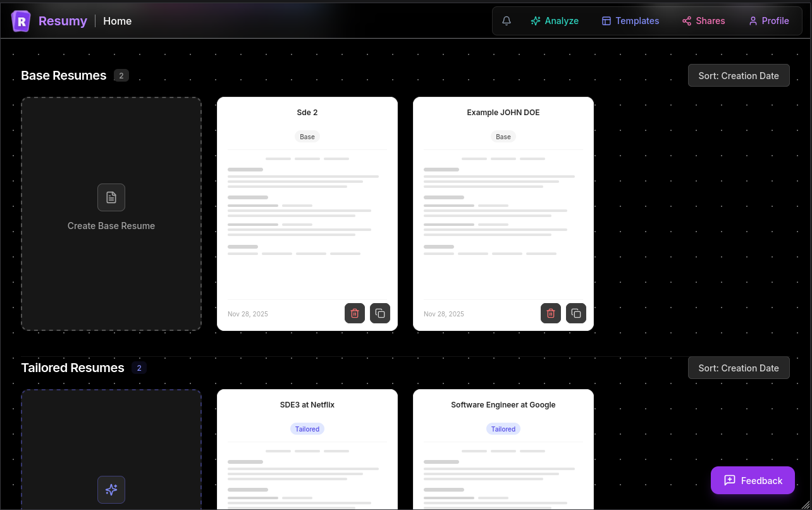Viewport: 812px width, 510px height.
Task: Click the Base badge on Sde 2 card
Action: (x=307, y=137)
